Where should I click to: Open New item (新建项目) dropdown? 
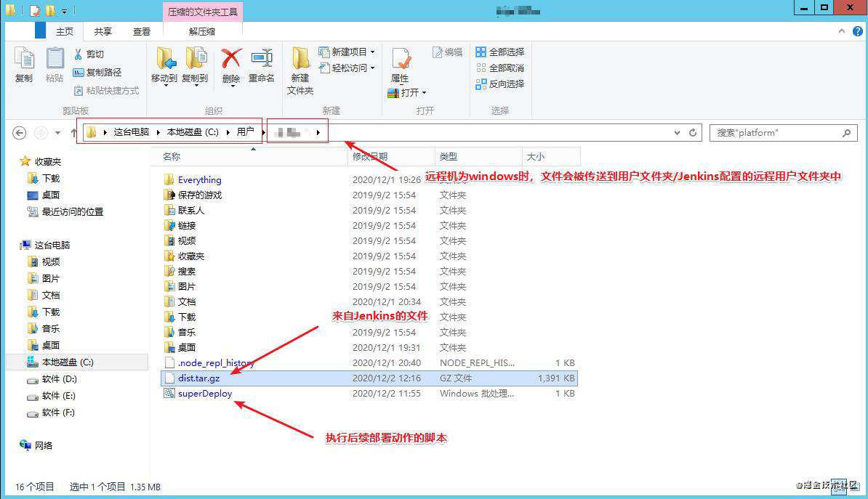click(347, 52)
